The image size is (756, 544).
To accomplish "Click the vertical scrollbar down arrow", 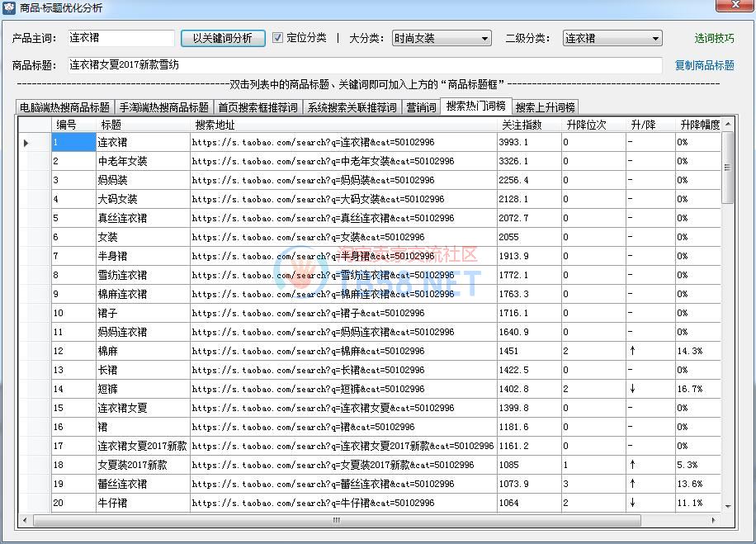I will pos(728,506).
